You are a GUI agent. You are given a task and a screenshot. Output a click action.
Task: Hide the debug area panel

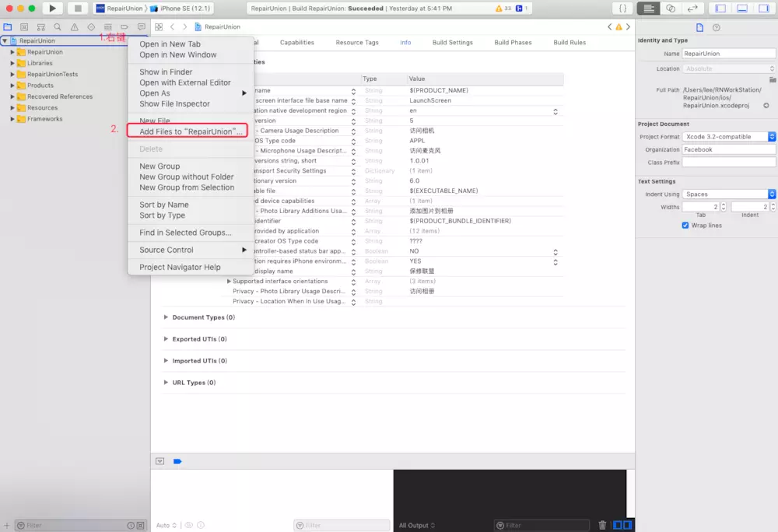click(x=742, y=8)
